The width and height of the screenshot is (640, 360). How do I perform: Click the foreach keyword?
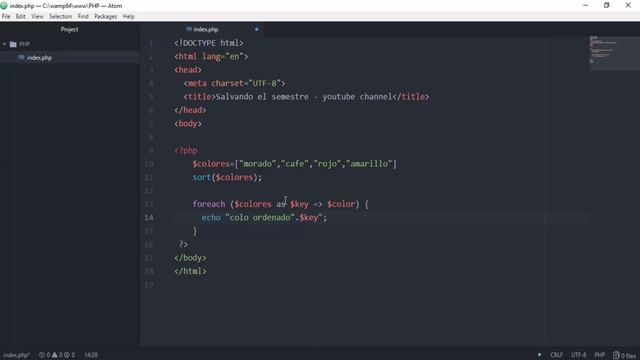(209, 204)
